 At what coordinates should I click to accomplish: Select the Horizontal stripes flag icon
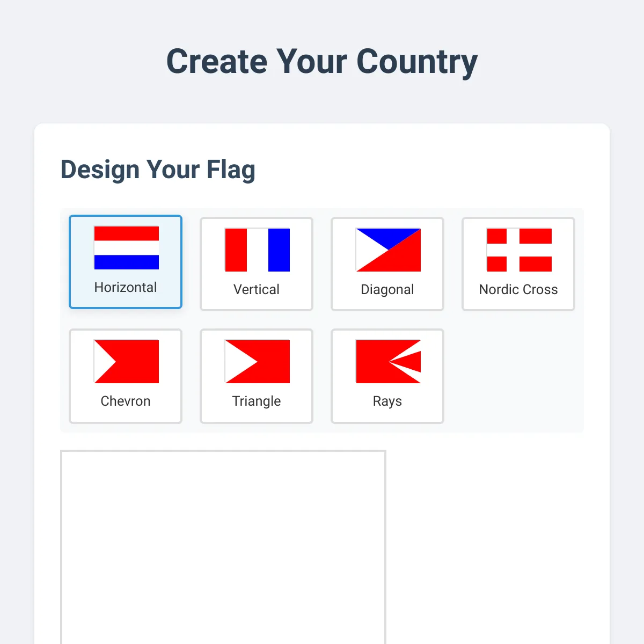(127, 248)
